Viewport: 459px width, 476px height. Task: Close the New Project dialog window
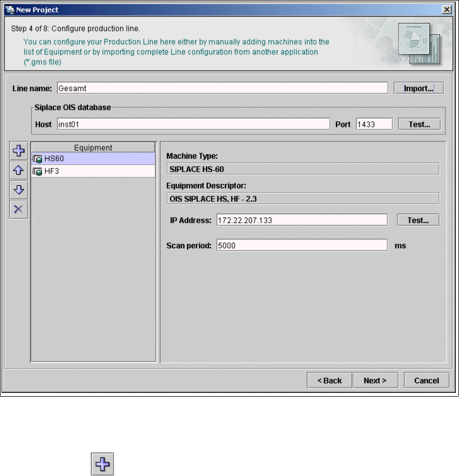coord(447,10)
